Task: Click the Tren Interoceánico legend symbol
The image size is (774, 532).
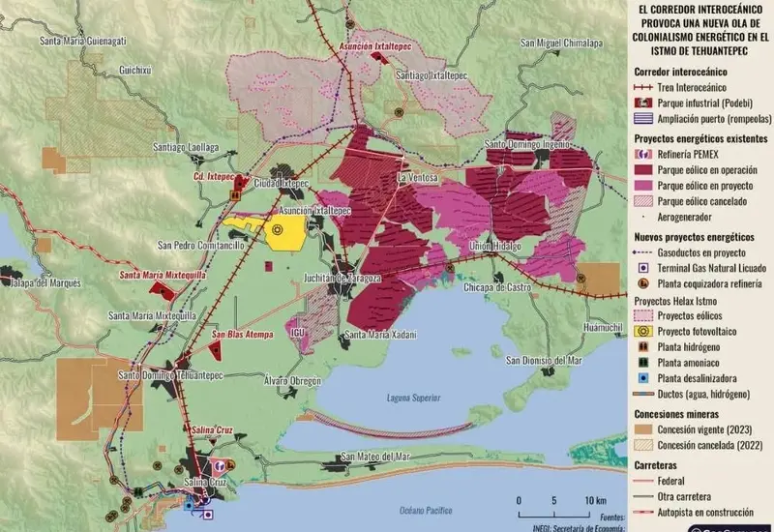Action: point(643,87)
